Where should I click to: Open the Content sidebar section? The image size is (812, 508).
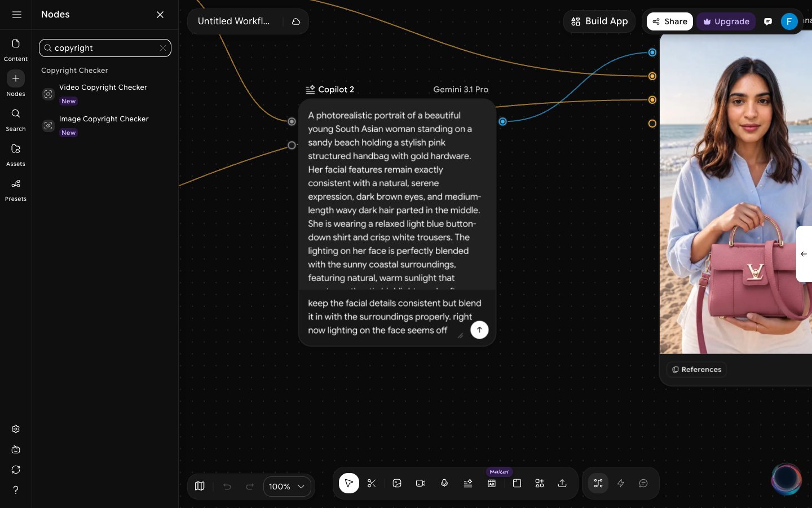pyautogui.click(x=16, y=50)
